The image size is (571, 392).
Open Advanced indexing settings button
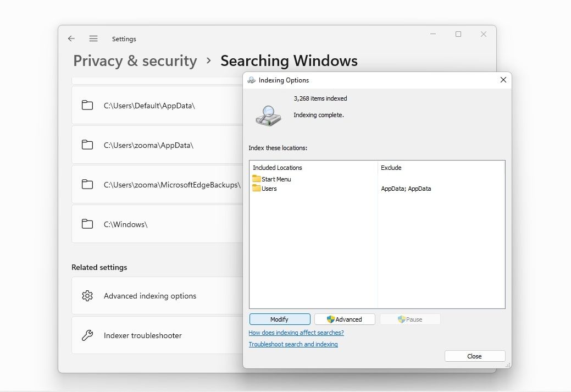(345, 319)
